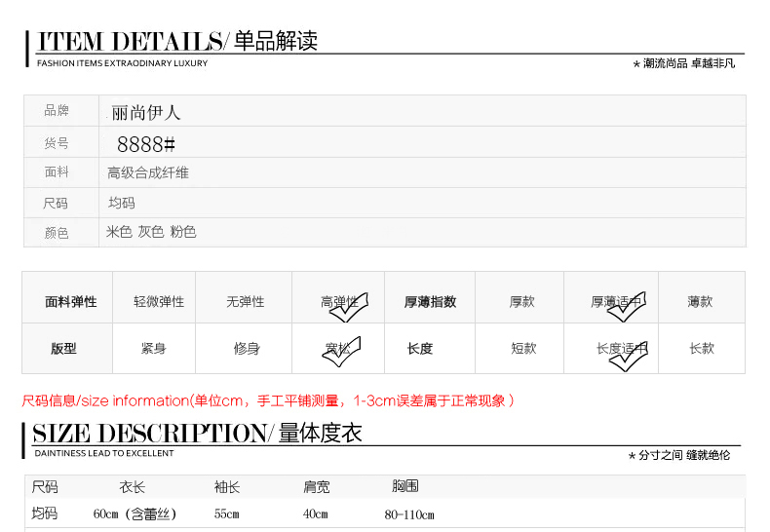Click the SIZE DESCRIPTION heading
Image resolution: width=770 pixels, height=532 pixels.
150,434
